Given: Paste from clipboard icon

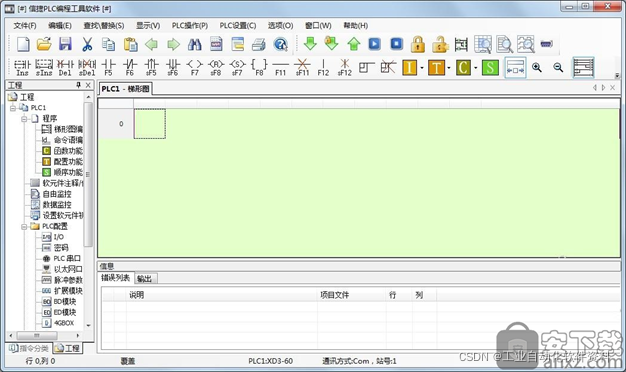Looking at the screenshot, I should (130, 44).
